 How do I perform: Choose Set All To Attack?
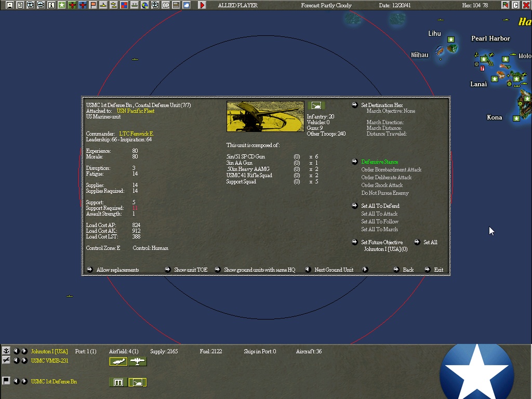click(379, 214)
